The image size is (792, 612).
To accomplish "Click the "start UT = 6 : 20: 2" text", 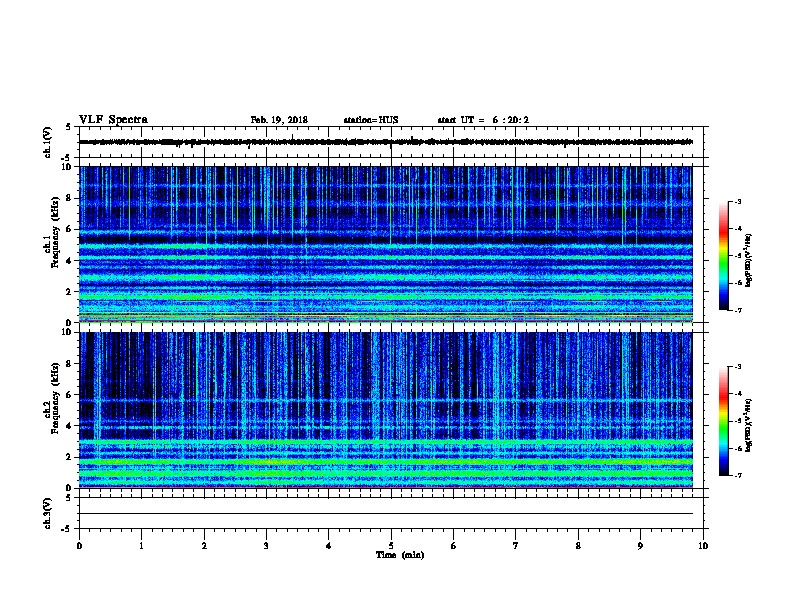I will click(x=483, y=120).
